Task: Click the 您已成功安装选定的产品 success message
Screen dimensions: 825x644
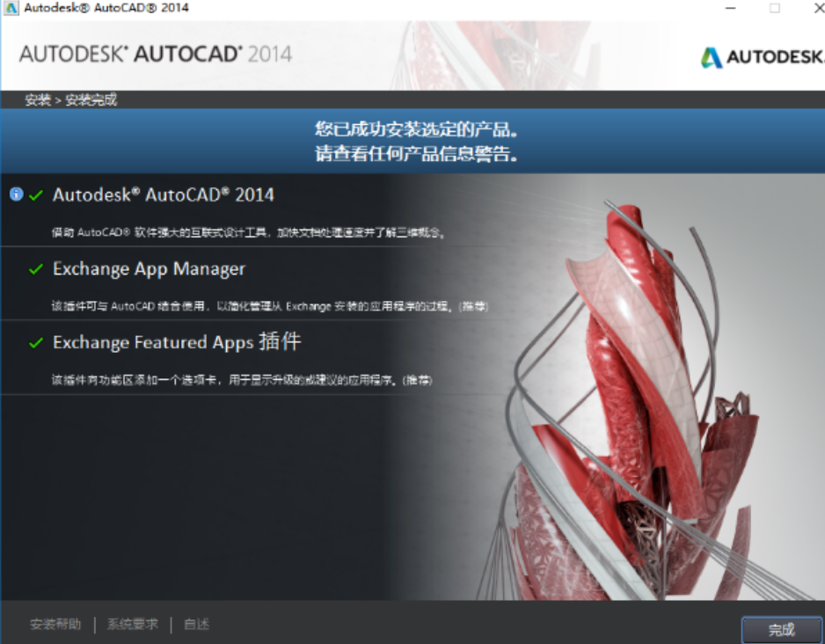Action: [x=416, y=129]
